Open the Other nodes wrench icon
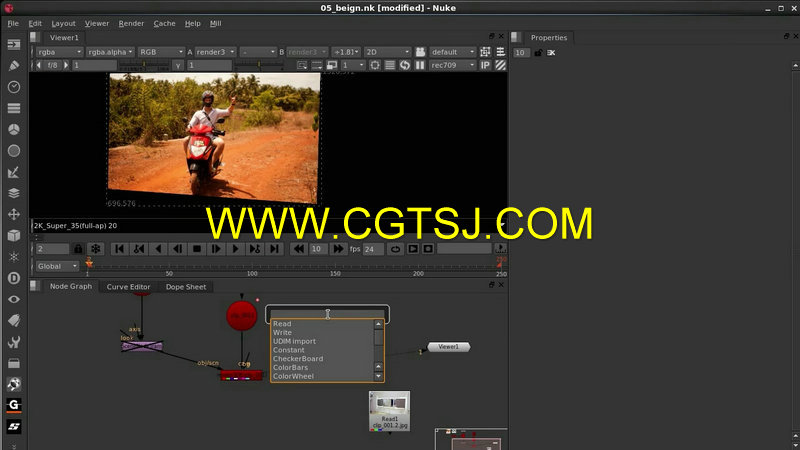Viewport: 800px width, 450px height. tap(14, 342)
